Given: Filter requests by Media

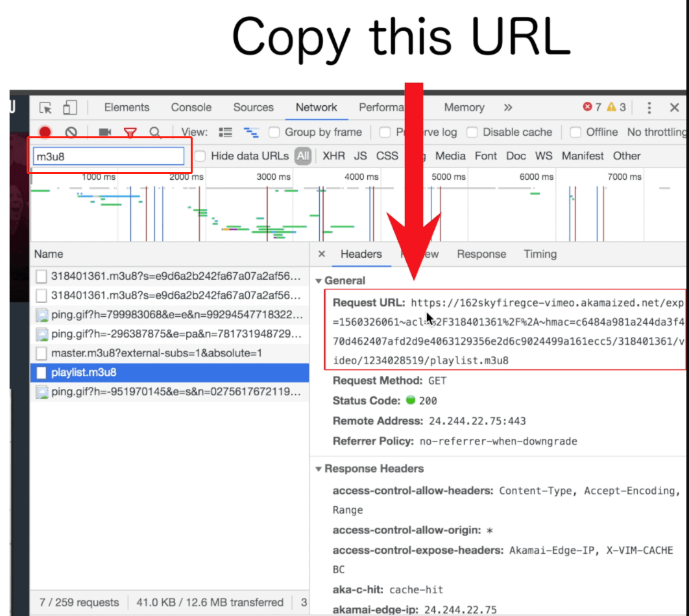Looking at the screenshot, I should pos(450,156).
